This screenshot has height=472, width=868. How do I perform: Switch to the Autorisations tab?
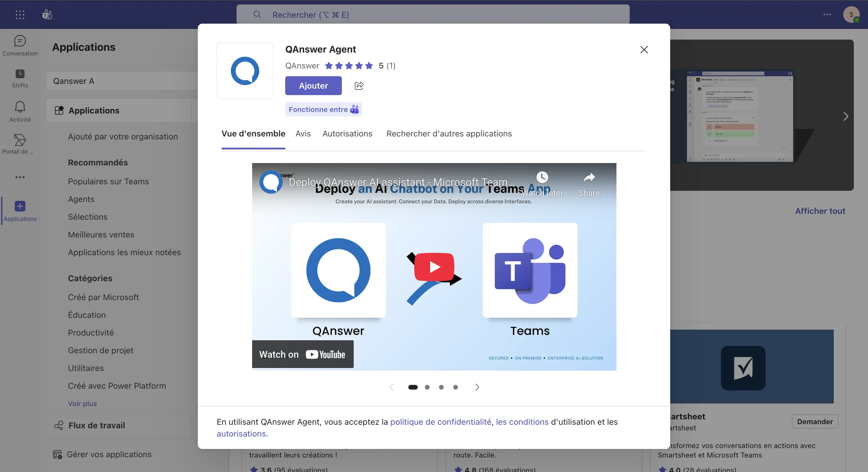click(347, 134)
